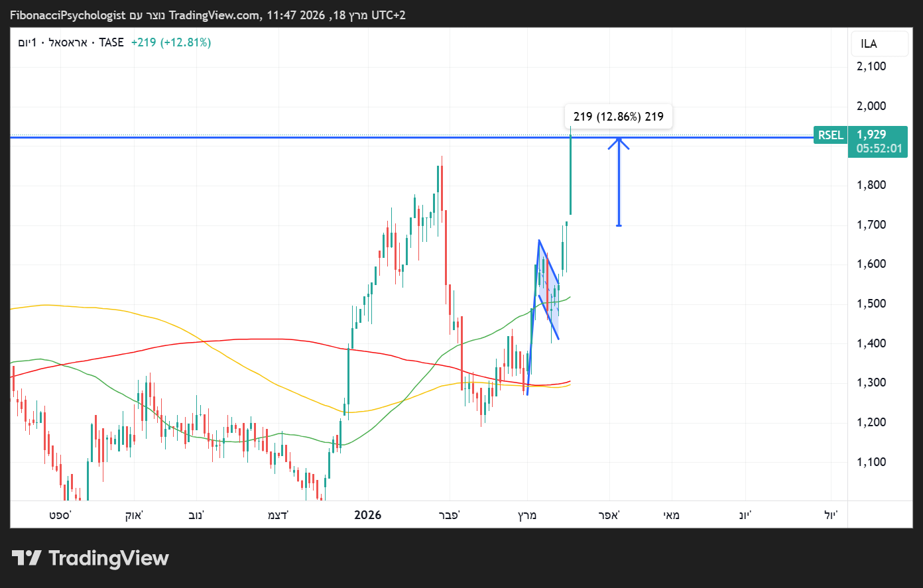Click the TASE exchange label

(x=111, y=42)
